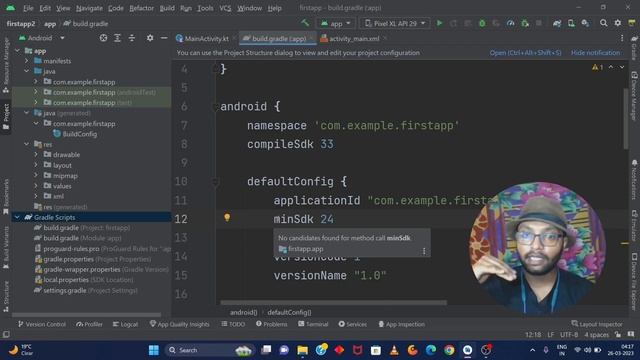Open the VCS menu

coord(225,8)
